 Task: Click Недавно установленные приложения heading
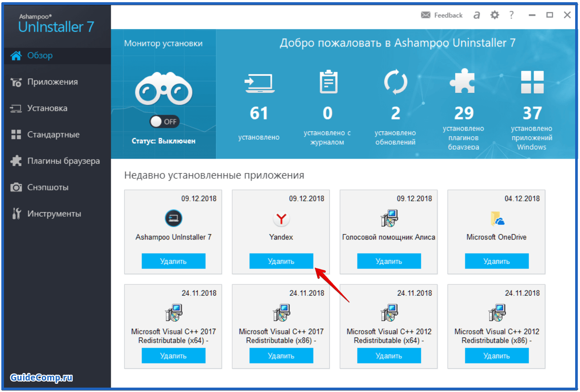point(214,175)
